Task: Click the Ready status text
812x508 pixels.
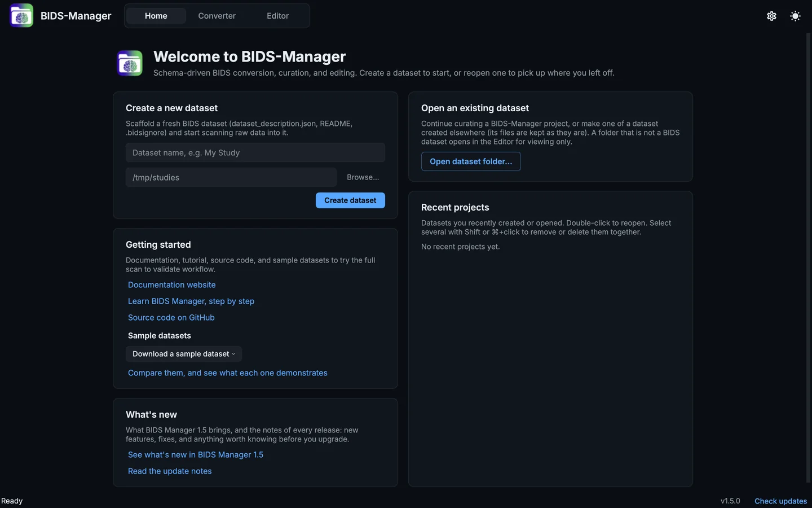Action: pos(12,501)
